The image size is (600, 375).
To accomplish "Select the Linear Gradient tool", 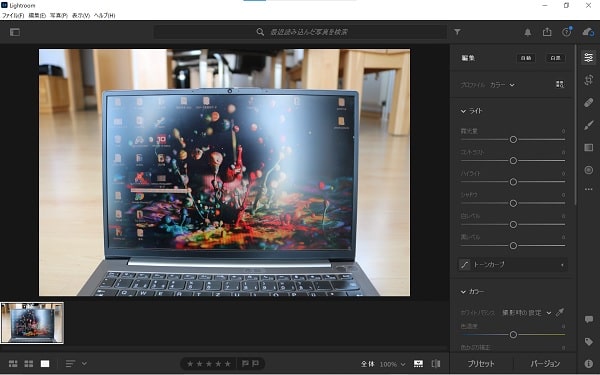I will click(x=589, y=148).
